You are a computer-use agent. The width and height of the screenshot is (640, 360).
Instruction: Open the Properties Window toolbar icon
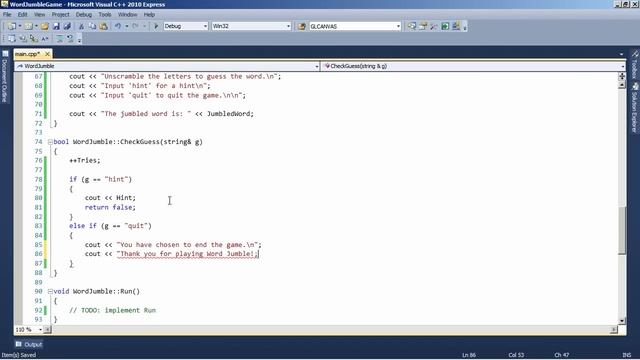pos(423,26)
